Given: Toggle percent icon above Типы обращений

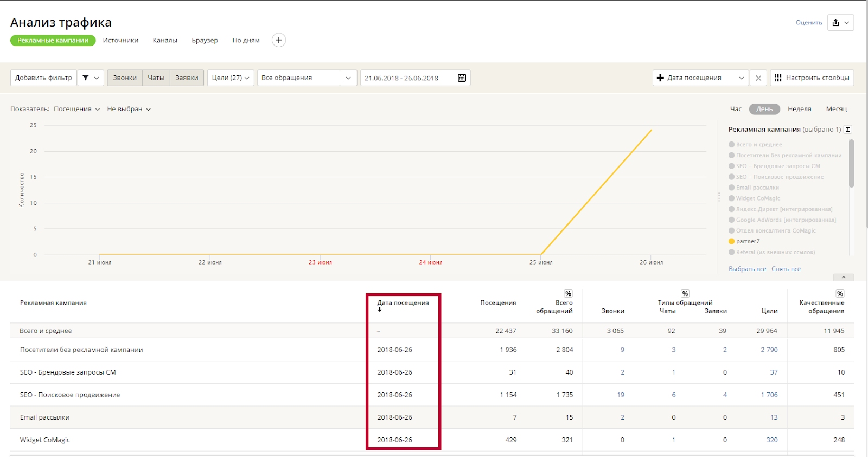Looking at the screenshot, I should [x=685, y=294].
